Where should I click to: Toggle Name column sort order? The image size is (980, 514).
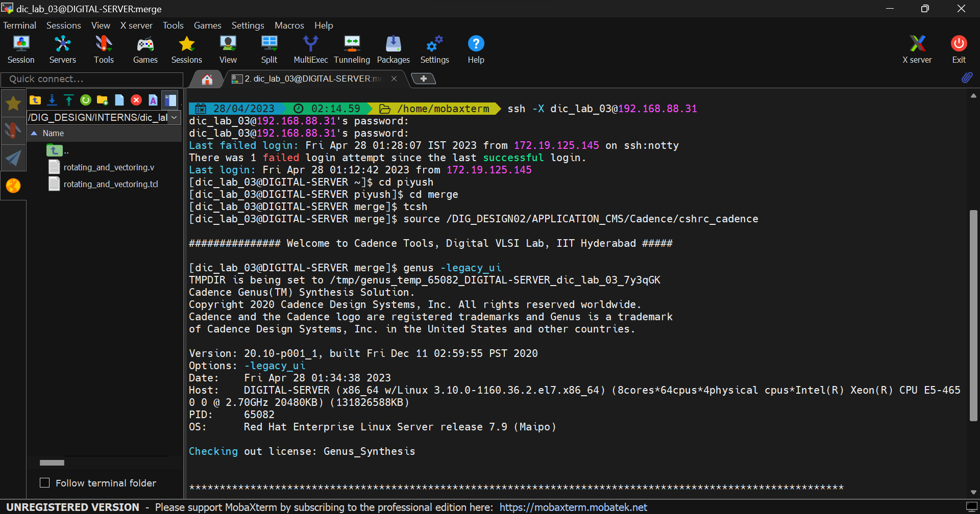click(x=54, y=133)
